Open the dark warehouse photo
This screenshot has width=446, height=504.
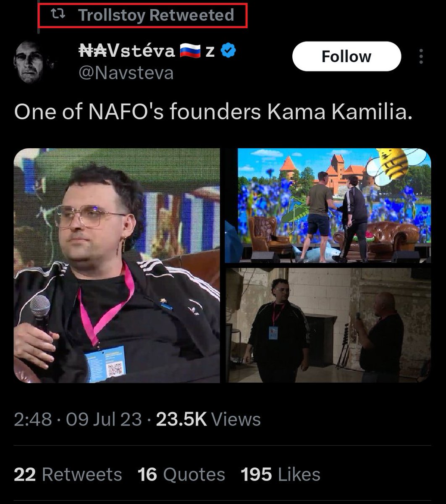(328, 325)
